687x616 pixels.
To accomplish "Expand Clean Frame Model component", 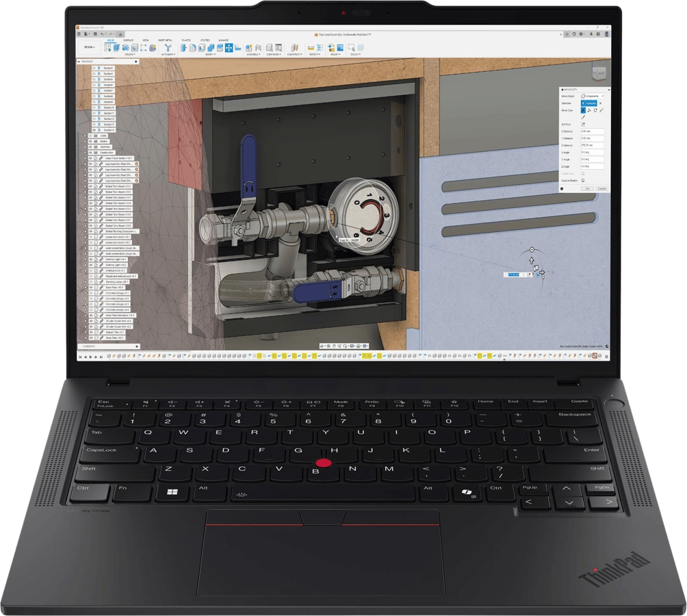I will point(85,158).
